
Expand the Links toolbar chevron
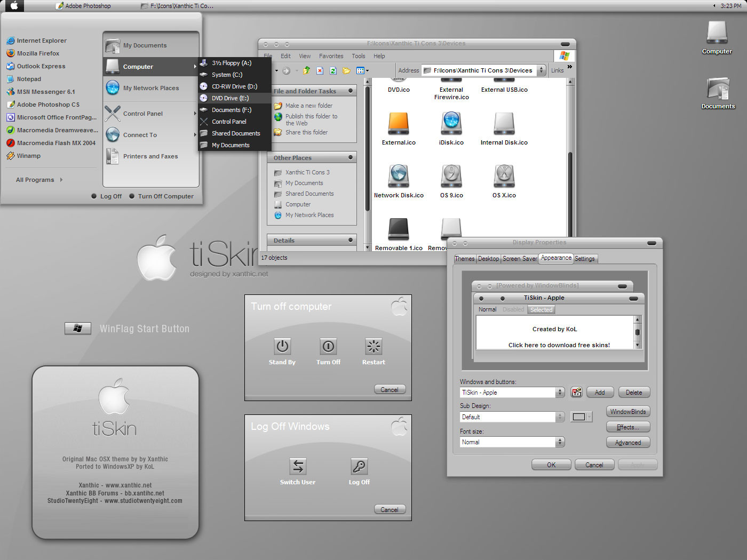[x=570, y=67]
